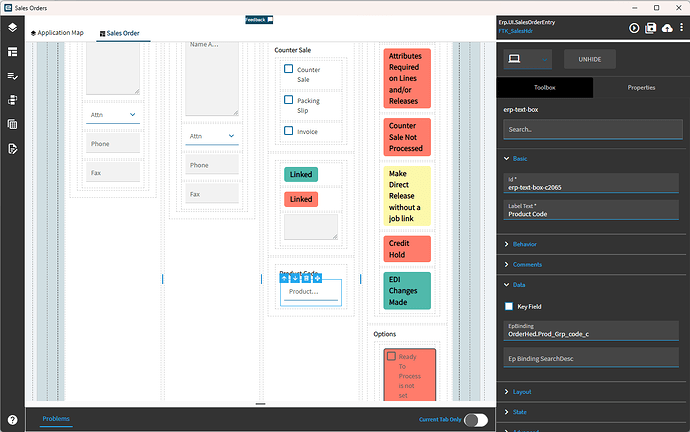The height and width of the screenshot is (432, 690).
Task: Open the columns/grid icon in sidebar
Action: click(12, 124)
